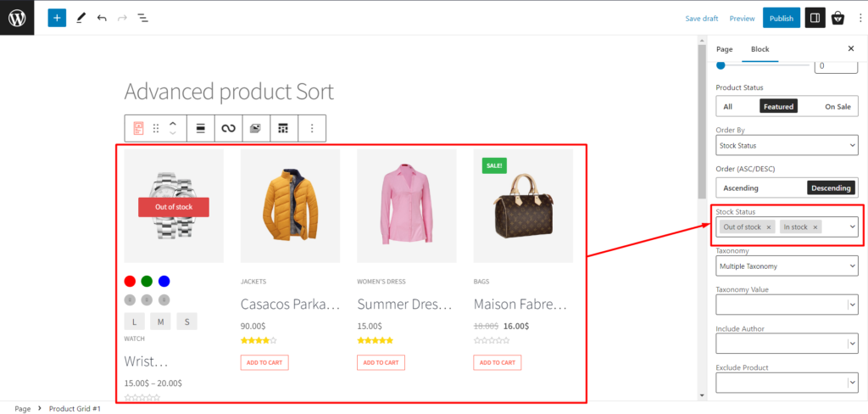
Task: Open the WooCommerce basket plugin icon
Action: [x=838, y=19]
